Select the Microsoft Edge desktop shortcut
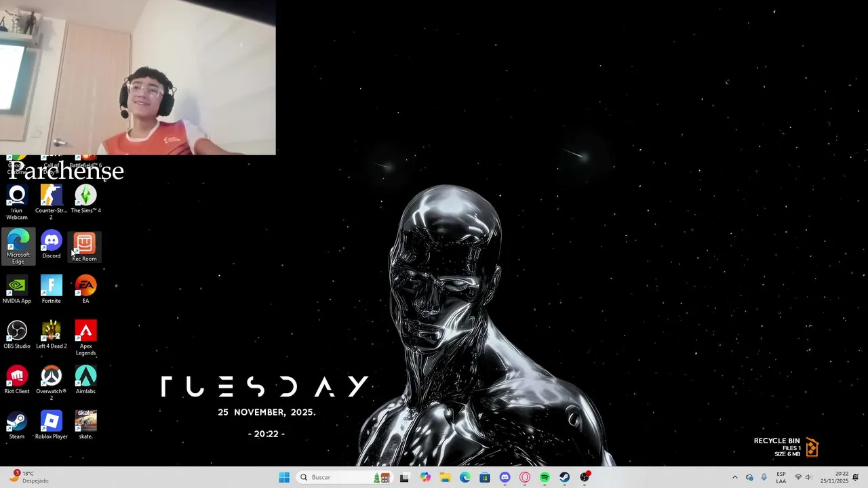This screenshot has width=868, height=488. tap(18, 247)
